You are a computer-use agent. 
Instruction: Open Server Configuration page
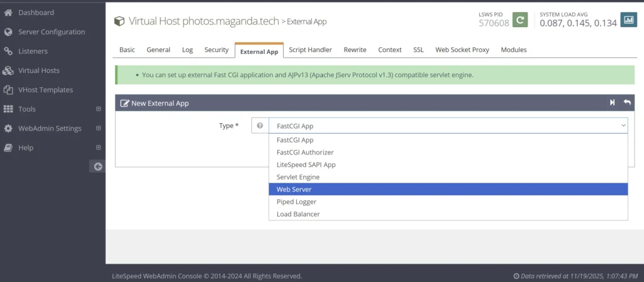point(52,32)
